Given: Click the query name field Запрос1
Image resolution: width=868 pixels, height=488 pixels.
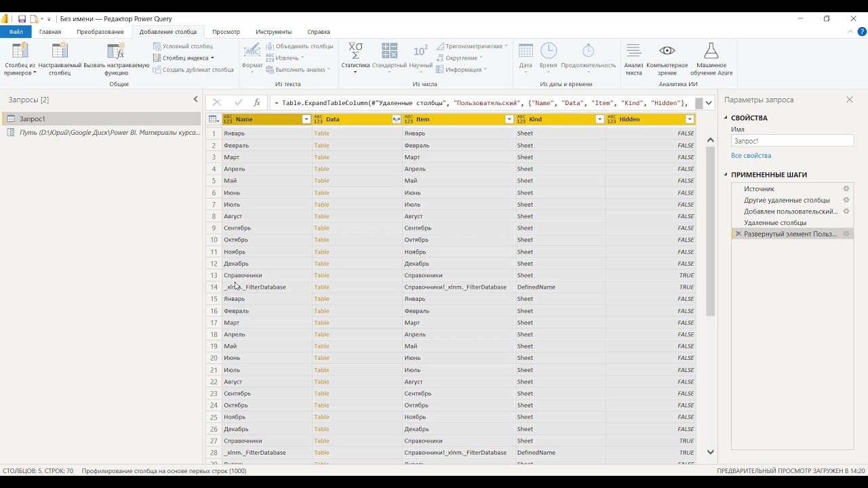Looking at the screenshot, I should (792, 141).
